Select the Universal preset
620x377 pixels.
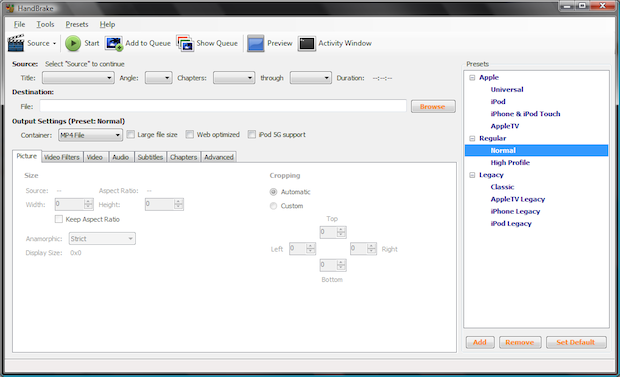(507, 89)
